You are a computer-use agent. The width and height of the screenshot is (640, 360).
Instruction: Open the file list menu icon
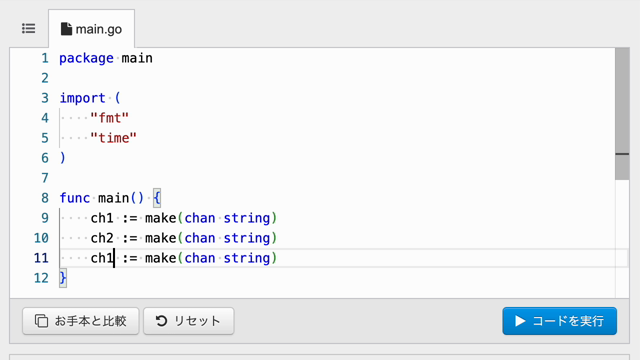29,29
